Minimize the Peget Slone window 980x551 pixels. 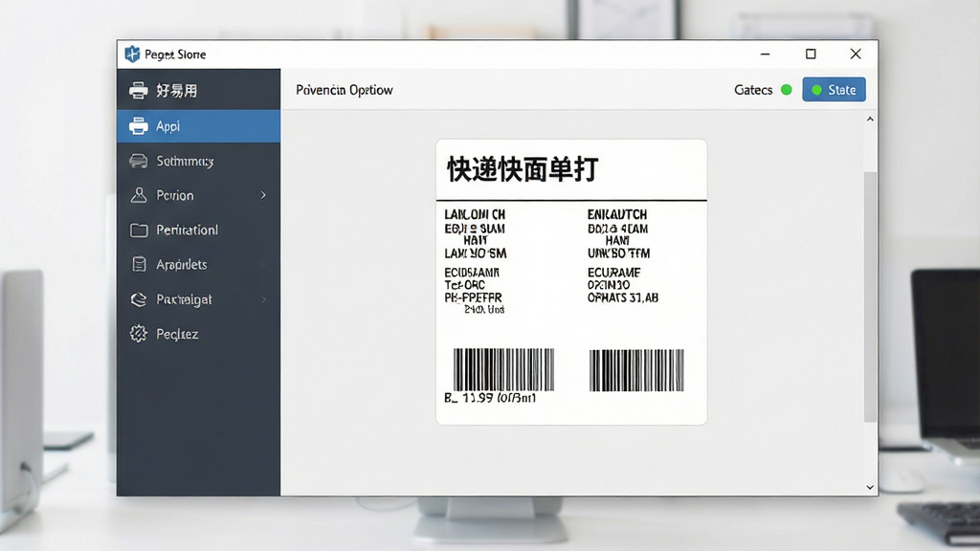765,55
